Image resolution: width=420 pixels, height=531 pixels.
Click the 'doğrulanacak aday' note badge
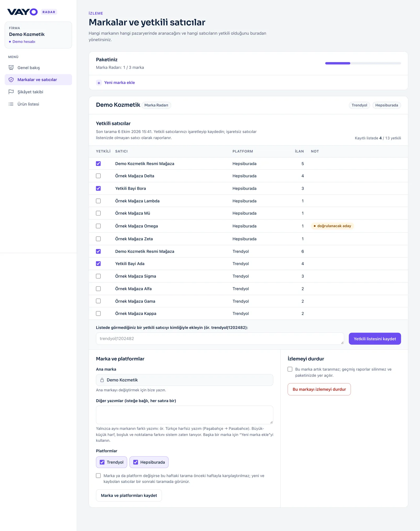[x=332, y=226]
